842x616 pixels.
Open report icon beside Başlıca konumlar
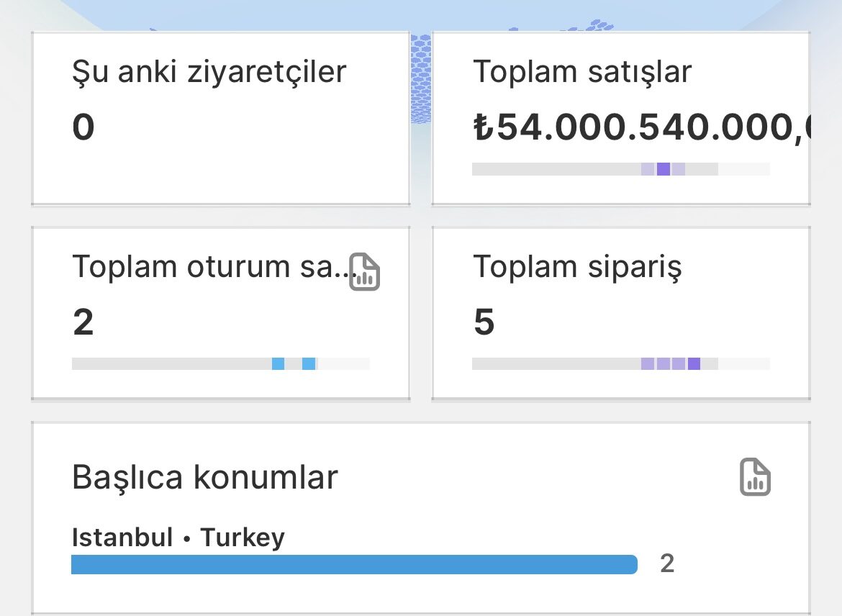pyautogui.click(x=755, y=477)
